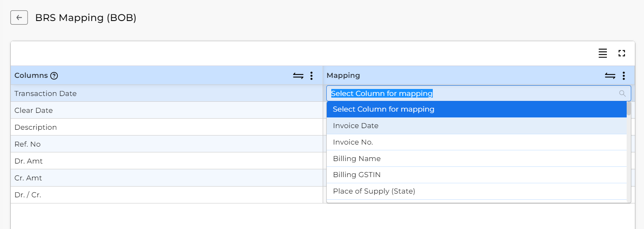This screenshot has height=229, width=644.
Task: Click the Columns help question-mark icon
Action: 54,76
